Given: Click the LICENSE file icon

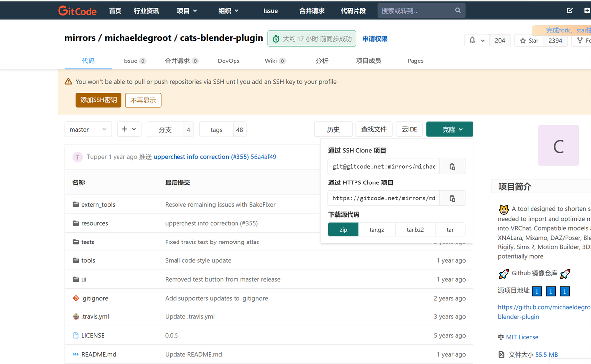Looking at the screenshot, I should tap(76, 335).
